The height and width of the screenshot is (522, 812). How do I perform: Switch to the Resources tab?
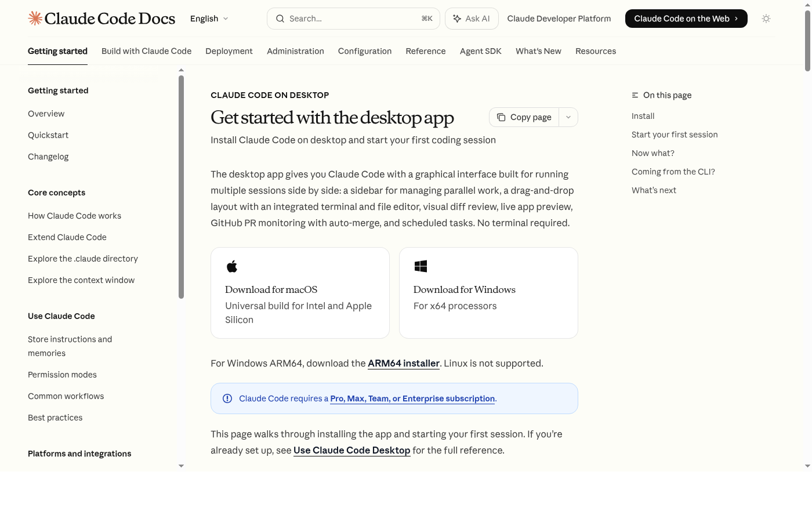click(596, 51)
